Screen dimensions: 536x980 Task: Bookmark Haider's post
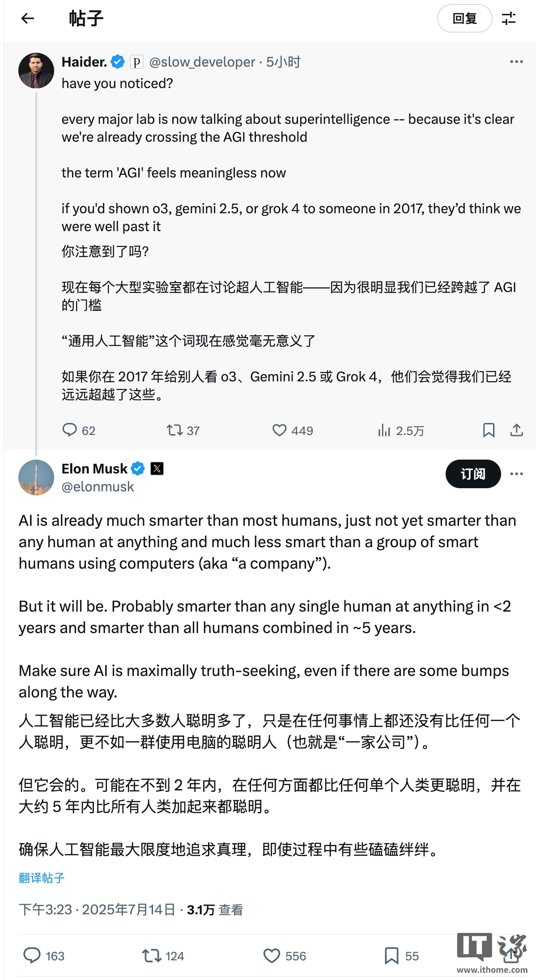[489, 430]
